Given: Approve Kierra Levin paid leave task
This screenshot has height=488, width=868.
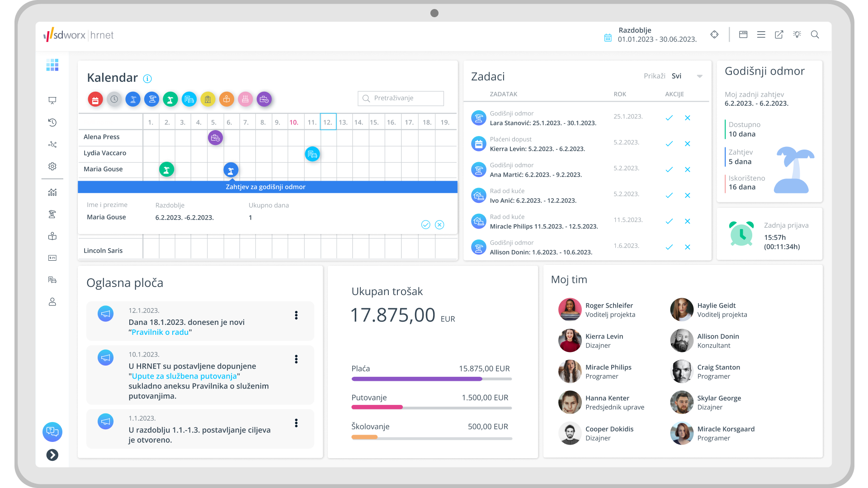Looking at the screenshot, I should click(x=669, y=144).
